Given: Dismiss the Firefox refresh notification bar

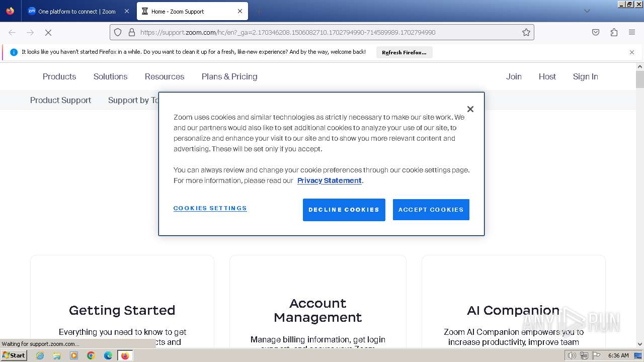Looking at the screenshot, I should pos(632,52).
